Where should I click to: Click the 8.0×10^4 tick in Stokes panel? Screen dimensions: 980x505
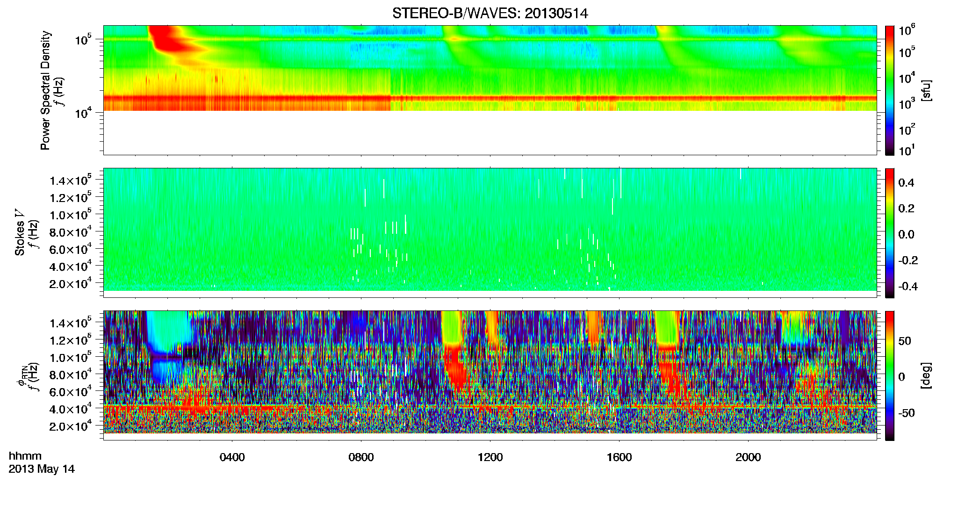coord(71,232)
